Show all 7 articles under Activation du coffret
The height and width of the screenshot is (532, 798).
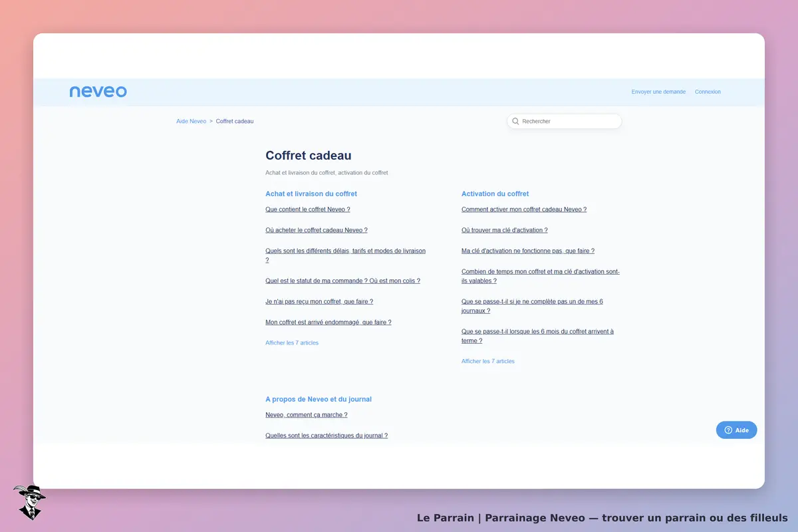coord(488,362)
